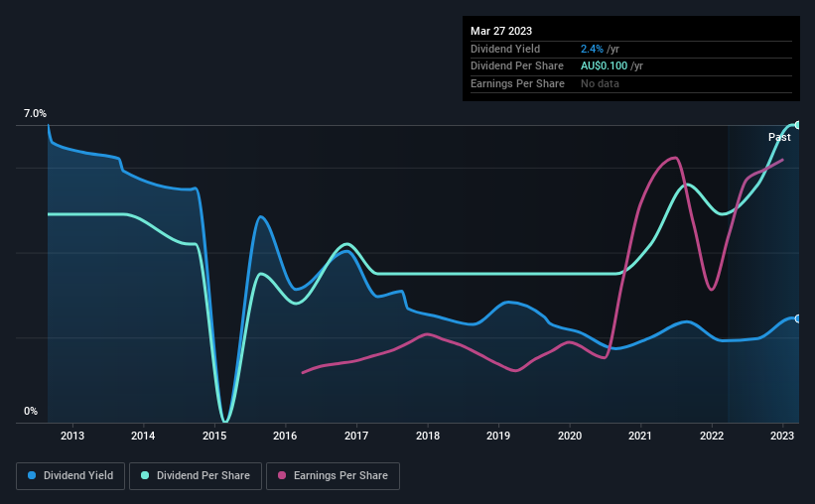This screenshot has width=815, height=504.
Task: Select the 2021 label on the time axis
Action: 640,436
